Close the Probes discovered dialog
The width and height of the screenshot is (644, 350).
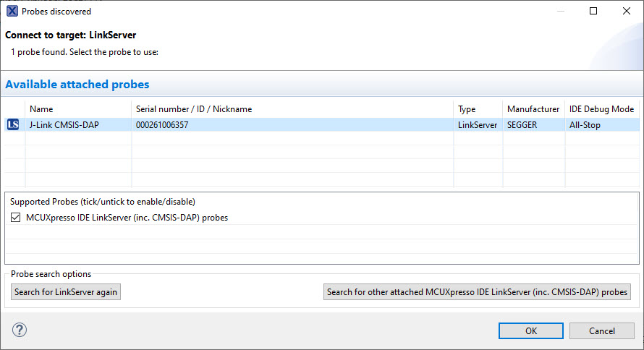tap(626, 12)
